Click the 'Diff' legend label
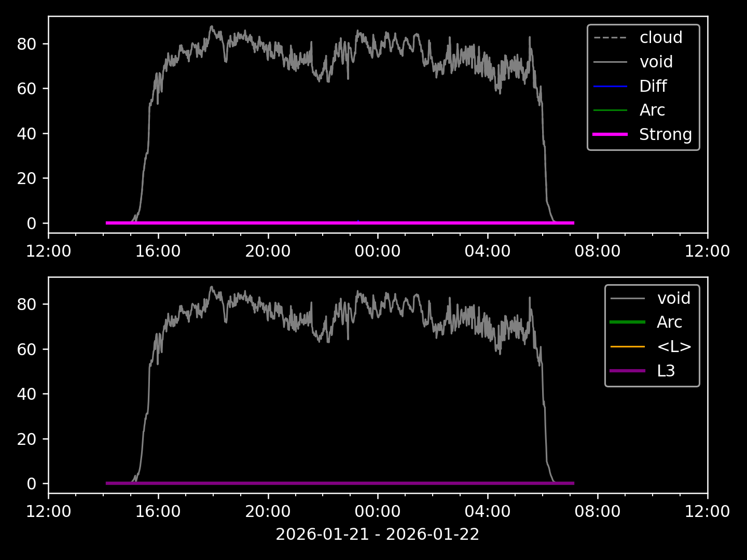The height and width of the screenshot is (560, 747). pos(653,86)
